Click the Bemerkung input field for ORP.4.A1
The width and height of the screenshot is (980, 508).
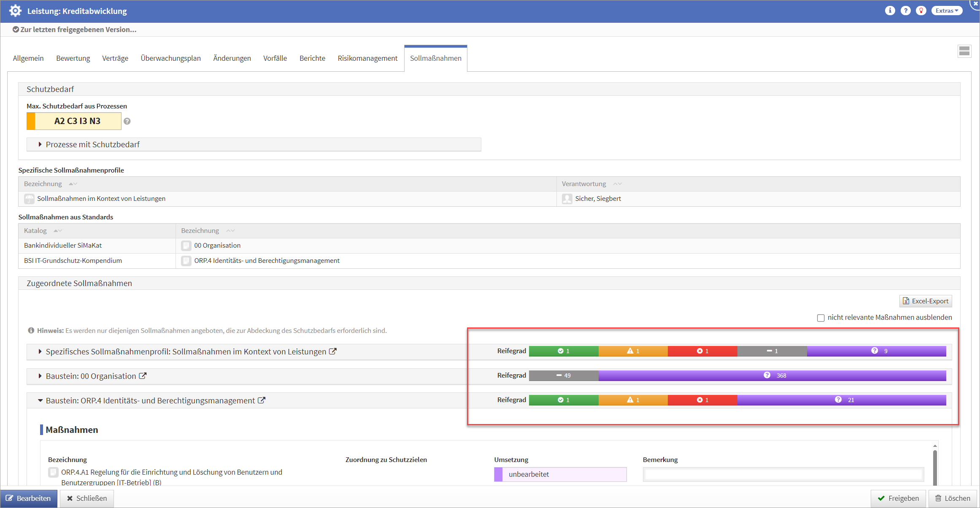coord(783,474)
